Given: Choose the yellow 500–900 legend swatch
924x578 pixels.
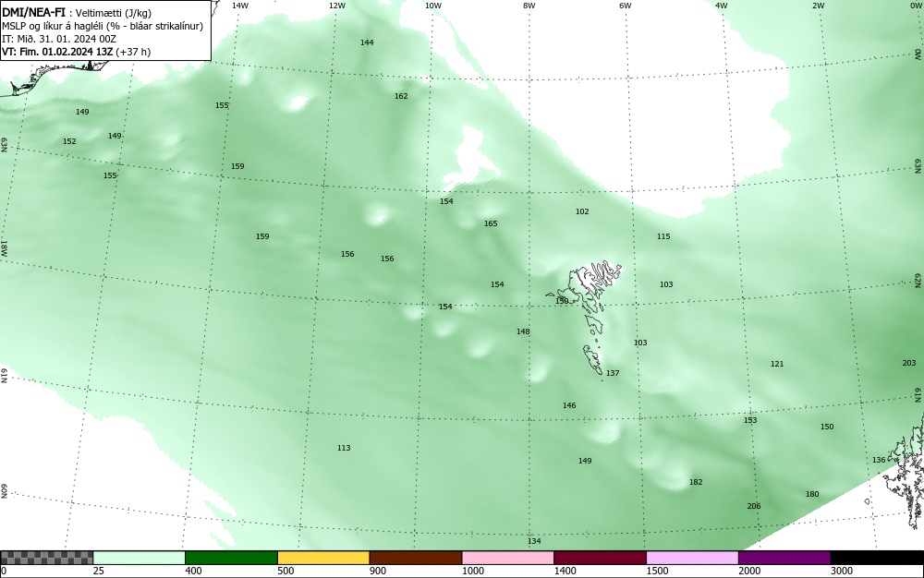Looking at the screenshot, I should point(323,558).
